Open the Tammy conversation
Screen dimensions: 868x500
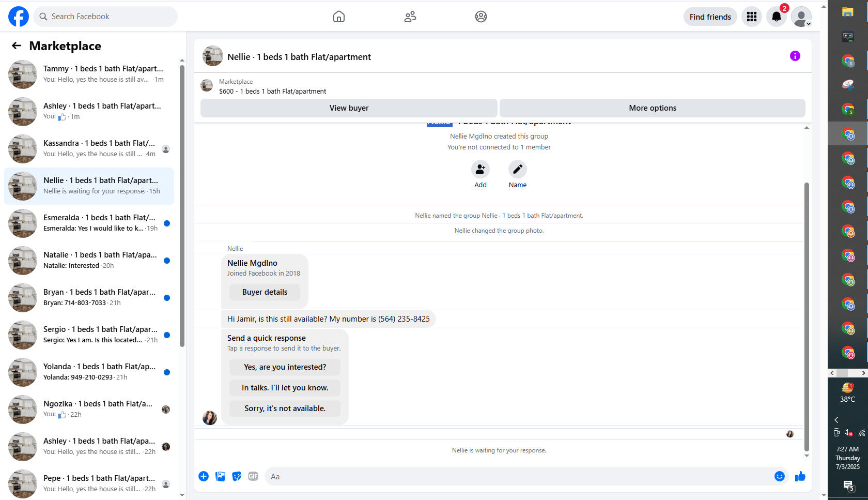click(x=89, y=74)
